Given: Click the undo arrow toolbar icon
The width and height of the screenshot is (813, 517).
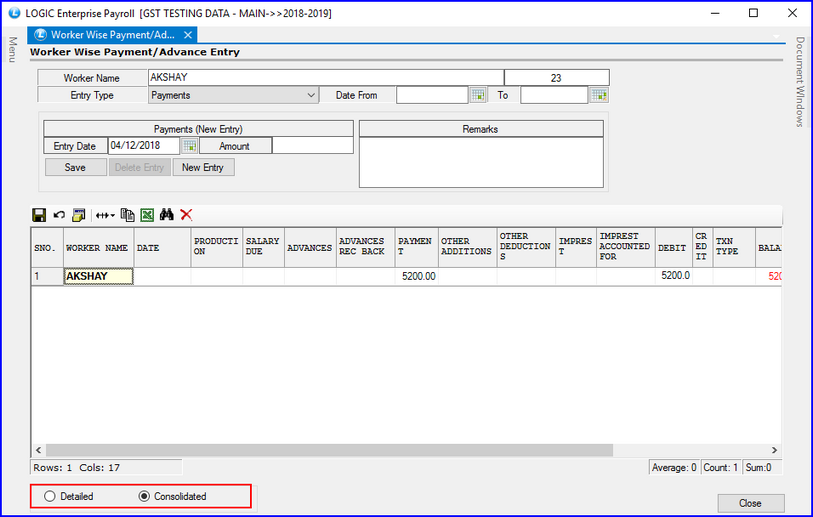Looking at the screenshot, I should point(59,215).
